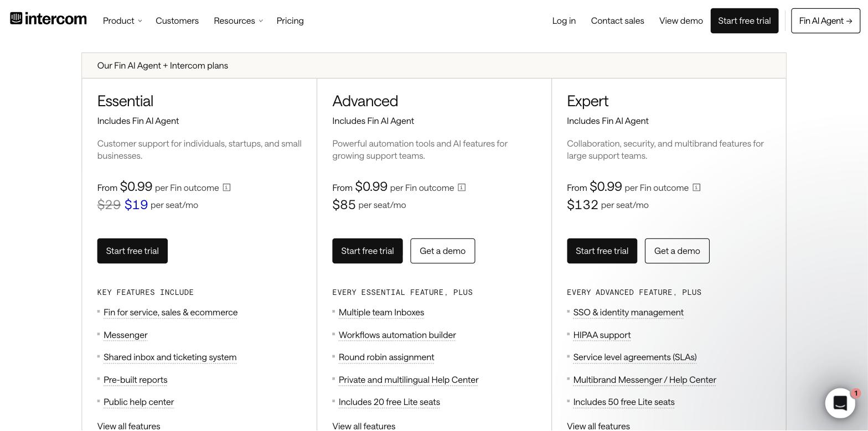View all features for Expert plan
The width and height of the screenshot is (868, 431).
[598, 426]
